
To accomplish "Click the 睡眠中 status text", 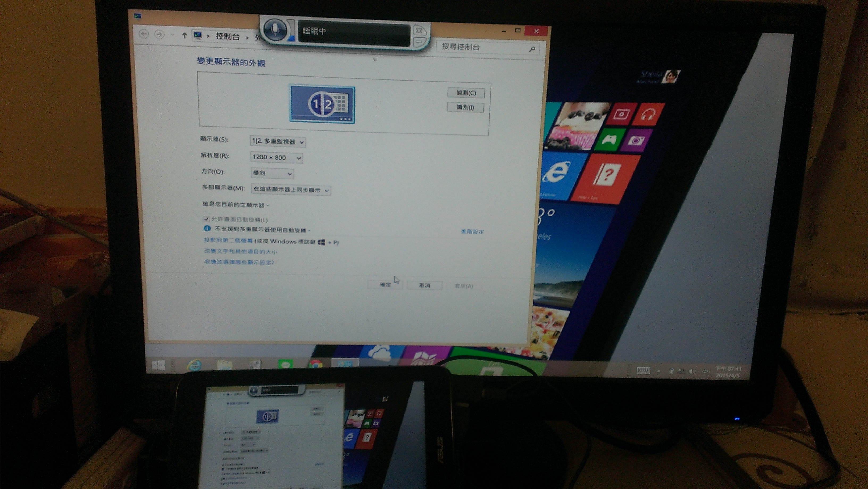I will tap(314, 31).
